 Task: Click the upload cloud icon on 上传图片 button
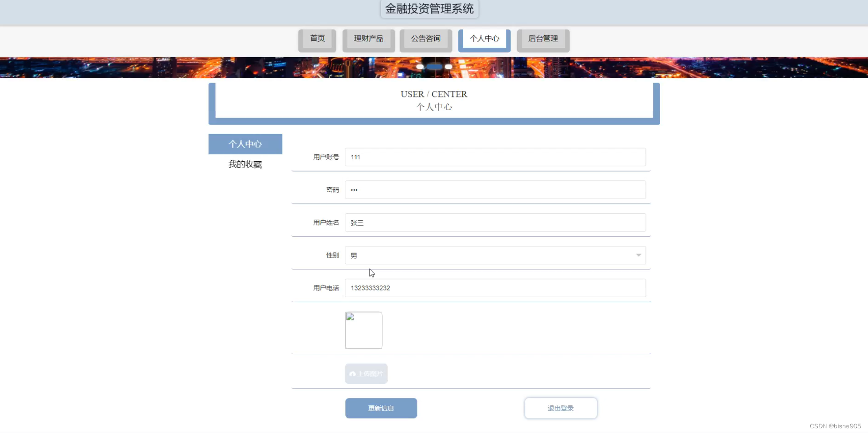352,374
